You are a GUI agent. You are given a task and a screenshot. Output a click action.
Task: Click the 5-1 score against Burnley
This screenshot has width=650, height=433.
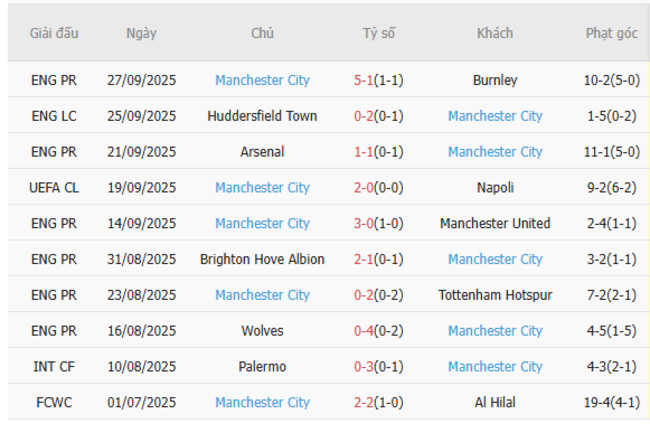click(364, 80)
